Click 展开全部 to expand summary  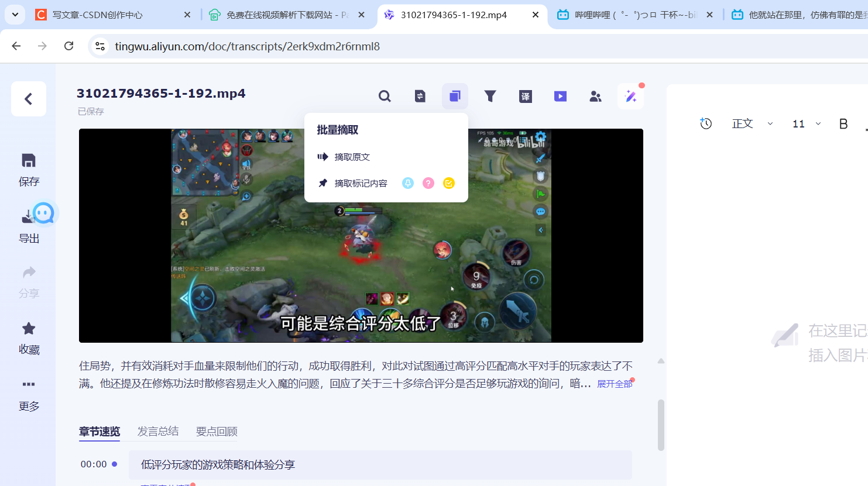pos(615,384)
